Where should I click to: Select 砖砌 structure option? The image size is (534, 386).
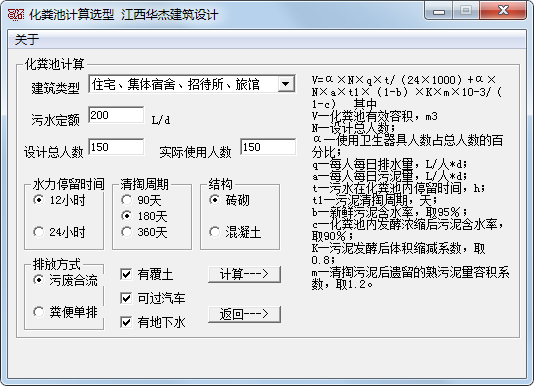click(x=230, y=200)
